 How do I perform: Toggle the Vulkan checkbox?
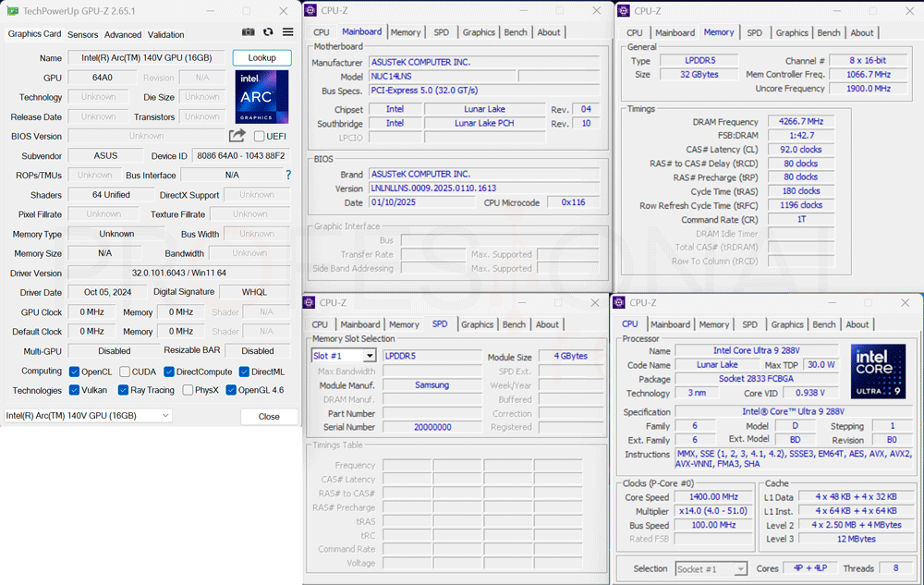[x=74, y=390]
